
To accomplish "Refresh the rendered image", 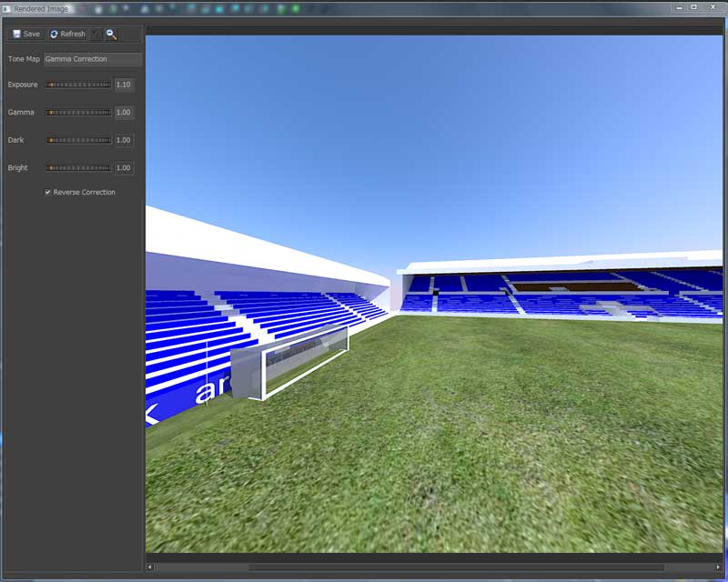I will pos(67,34).
